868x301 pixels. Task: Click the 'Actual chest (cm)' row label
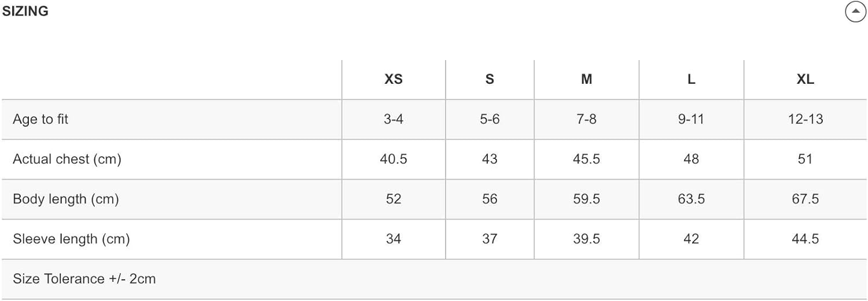[67, 159]
